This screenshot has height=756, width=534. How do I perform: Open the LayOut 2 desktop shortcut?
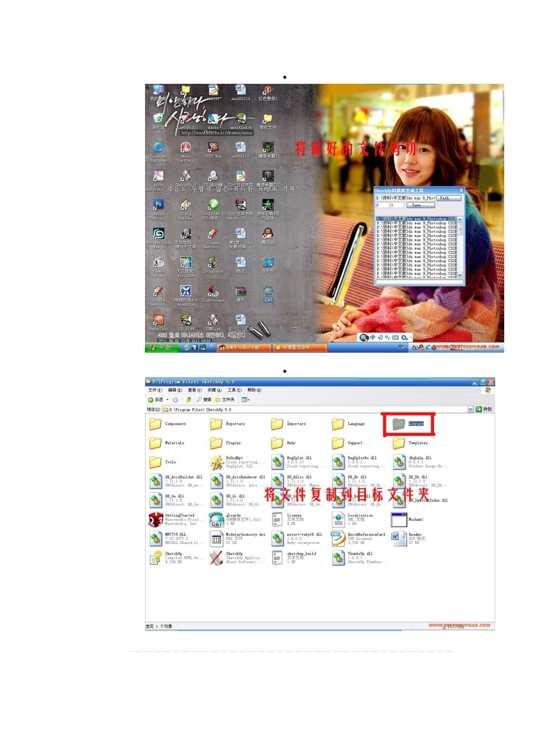[x=185, y=120]
